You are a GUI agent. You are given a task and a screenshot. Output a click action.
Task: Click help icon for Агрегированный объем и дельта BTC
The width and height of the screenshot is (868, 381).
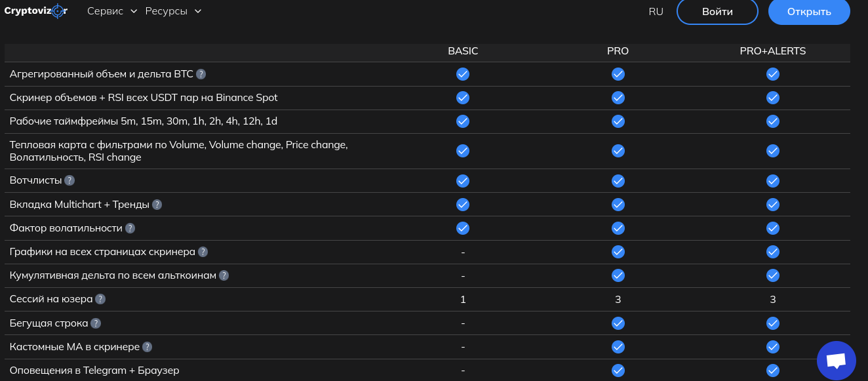201,74
